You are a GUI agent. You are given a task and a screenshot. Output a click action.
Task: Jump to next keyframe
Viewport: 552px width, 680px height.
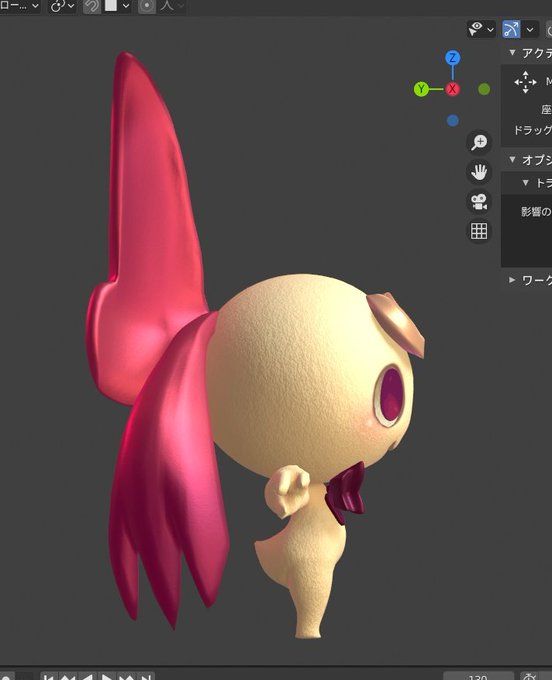tap(126, 677)
